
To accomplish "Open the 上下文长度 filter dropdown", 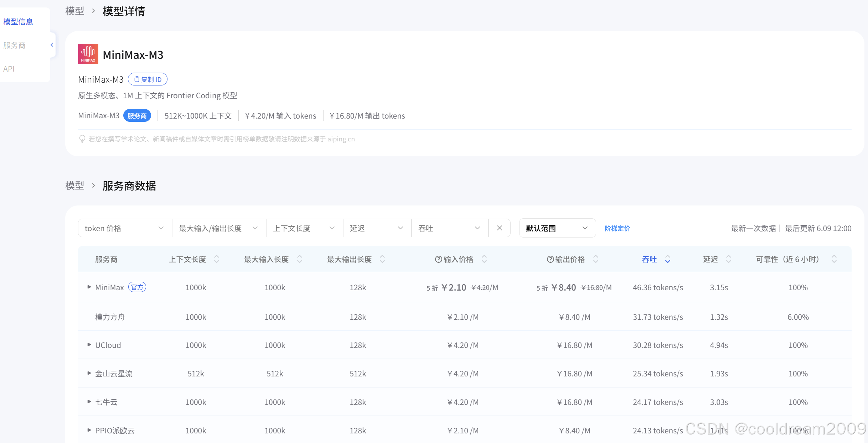I will (x=304, y=228).
